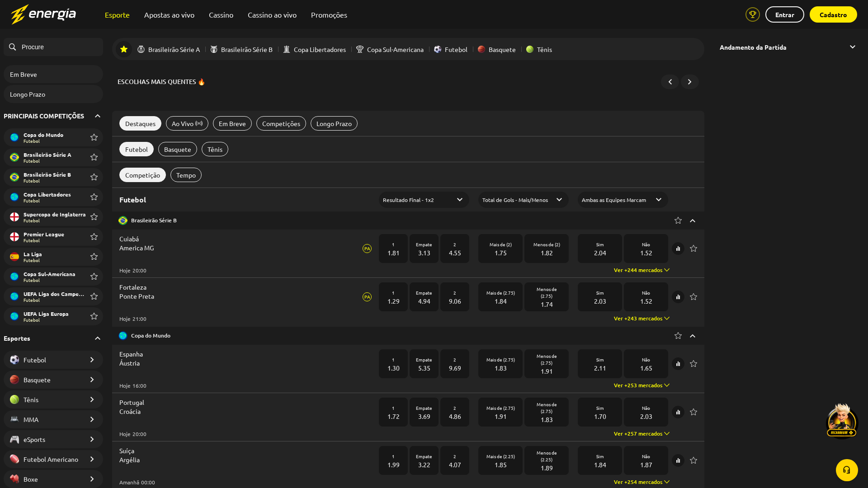Click PA badge on Cuiabá match
868x488 pixels.
click(367, 249)
